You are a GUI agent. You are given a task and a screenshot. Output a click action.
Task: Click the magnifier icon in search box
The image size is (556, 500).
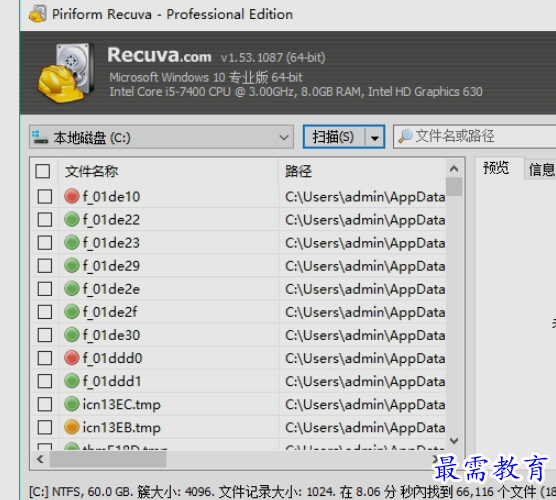tap(405, 136)
